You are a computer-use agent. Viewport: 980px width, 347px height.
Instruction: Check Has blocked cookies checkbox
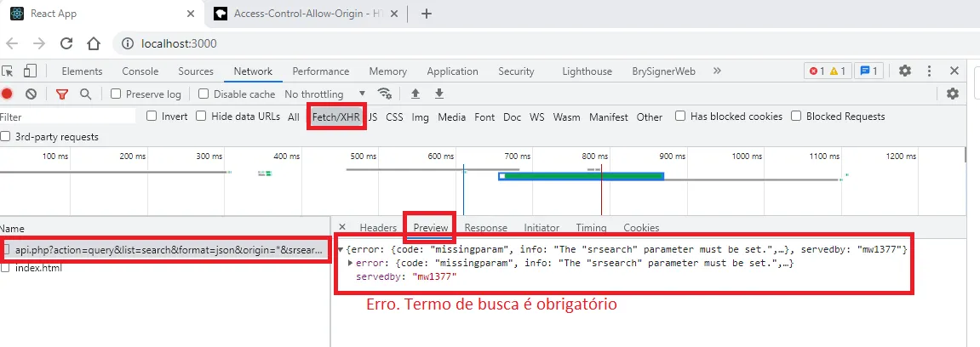(x=680, y=116)
